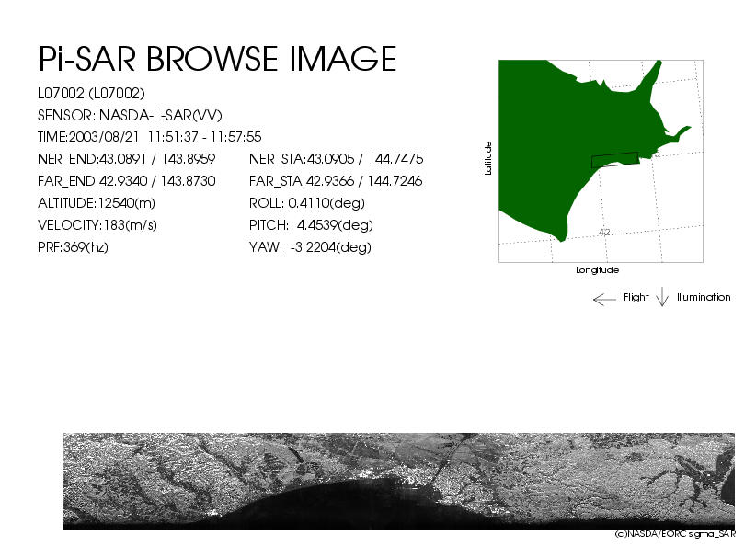The height and width of the screenshot is (547, 756).
Task: Click the SENSOR: NASDA-L-SAR(VV) line
Action: click(130, 115)
